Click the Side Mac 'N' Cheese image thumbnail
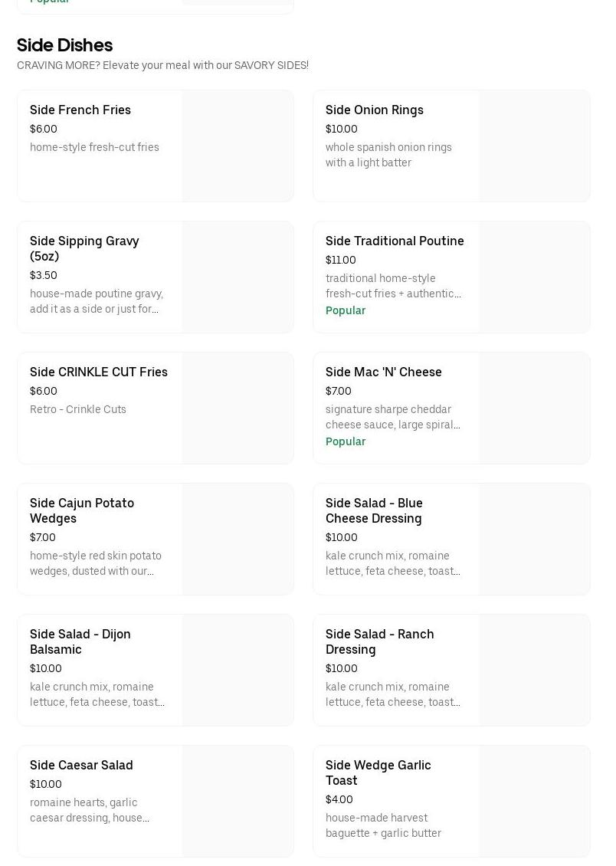616x866 pixels. pyautogui.click(x=534, y=408)
